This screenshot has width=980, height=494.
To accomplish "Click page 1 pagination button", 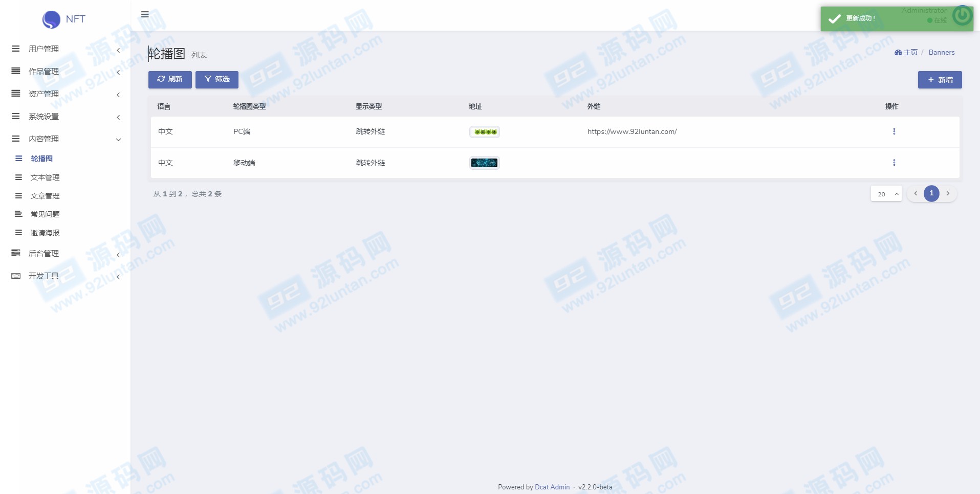I will [x=931, y=193].
